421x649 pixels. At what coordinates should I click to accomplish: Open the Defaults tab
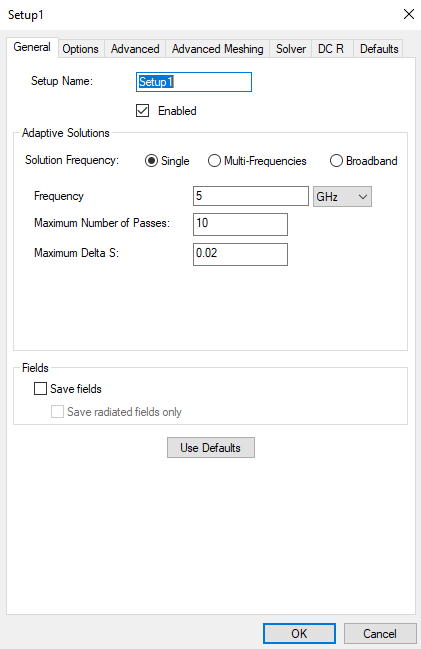pyautogui.click(x=379, y=49)
